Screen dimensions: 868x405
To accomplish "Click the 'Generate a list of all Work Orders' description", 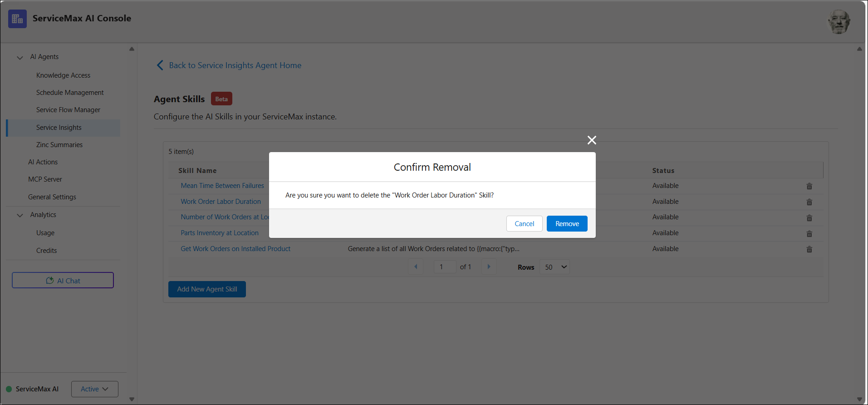I will coord(434,249).
